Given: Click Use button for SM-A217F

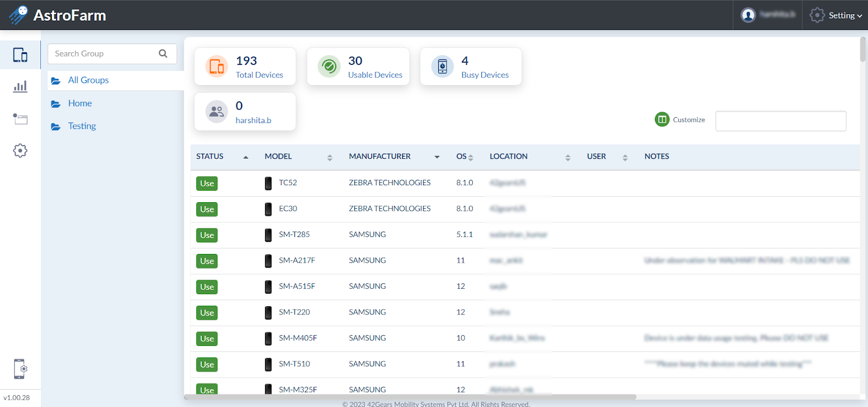Looking at the screenshot, I should (x=207, y=261).
